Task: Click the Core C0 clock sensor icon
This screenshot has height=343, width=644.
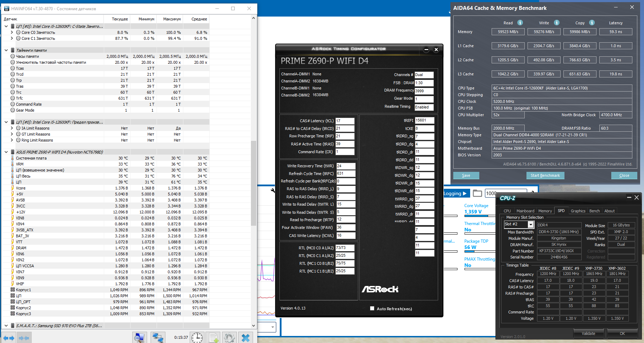Action: click(x=18, y=32)
